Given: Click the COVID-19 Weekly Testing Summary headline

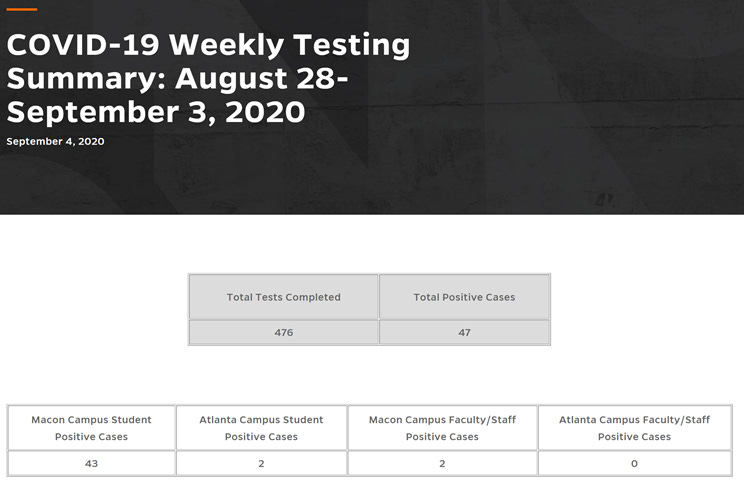Looking at the screenshot, I should point(208,78).
